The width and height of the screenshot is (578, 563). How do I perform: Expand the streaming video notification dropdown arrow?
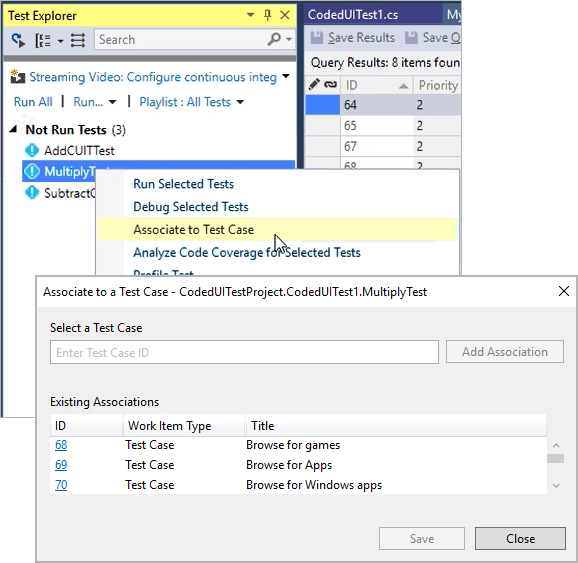tap(286, 76)
